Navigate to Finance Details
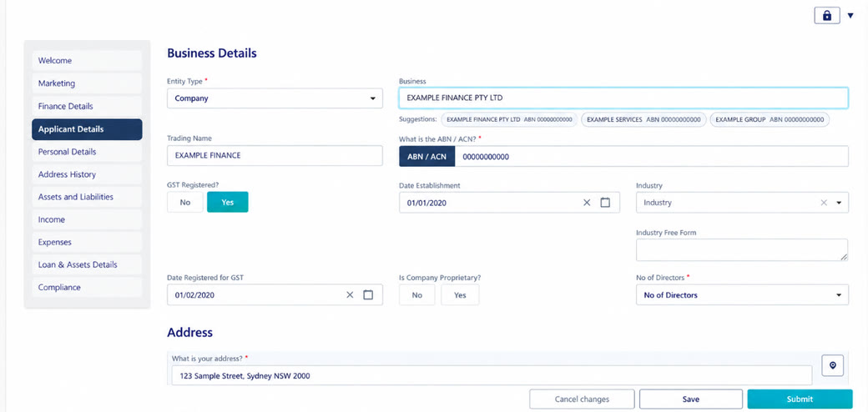The width and height of the screenshot is (868, 412). pyautogui.click(x=87, y=106)
